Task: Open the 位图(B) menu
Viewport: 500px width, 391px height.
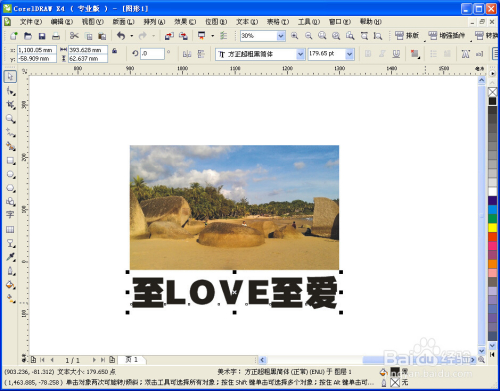Action: click(x=216, y=22)
